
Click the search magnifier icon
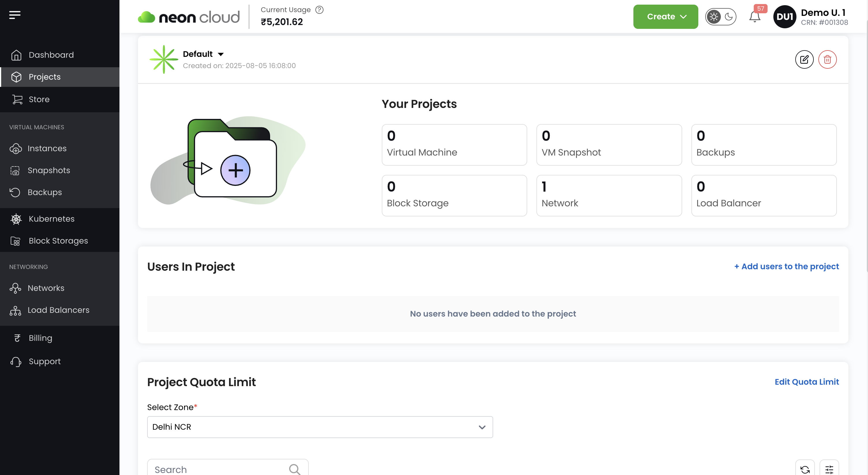295,469
